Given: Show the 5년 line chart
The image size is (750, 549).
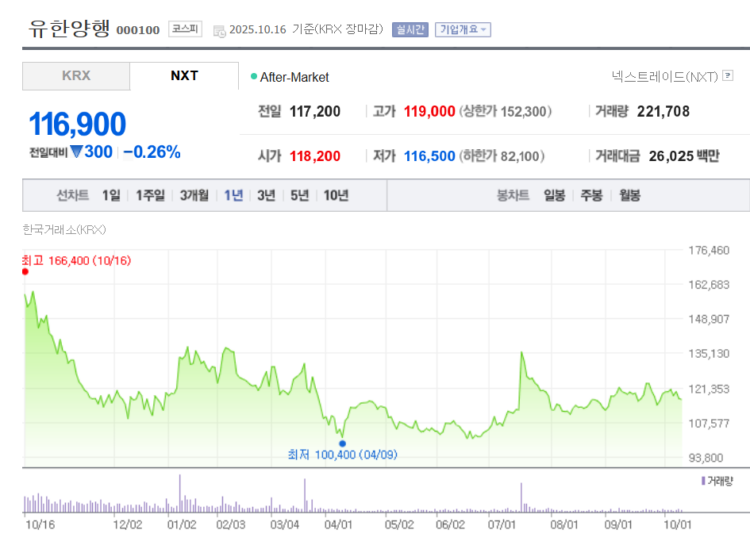Looking at the screenshot, I should tap(299, 195).
